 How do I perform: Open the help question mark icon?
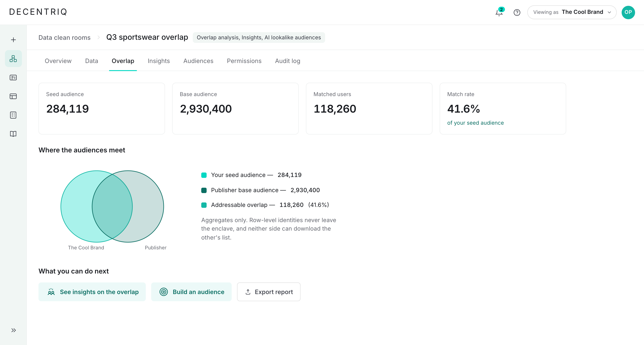coord(517,12)
